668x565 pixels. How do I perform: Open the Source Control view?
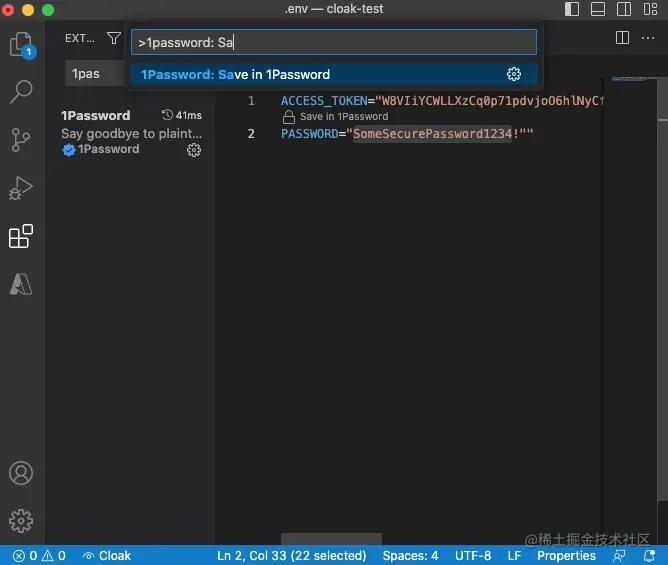pyautogui.click(x=20, y=140)
